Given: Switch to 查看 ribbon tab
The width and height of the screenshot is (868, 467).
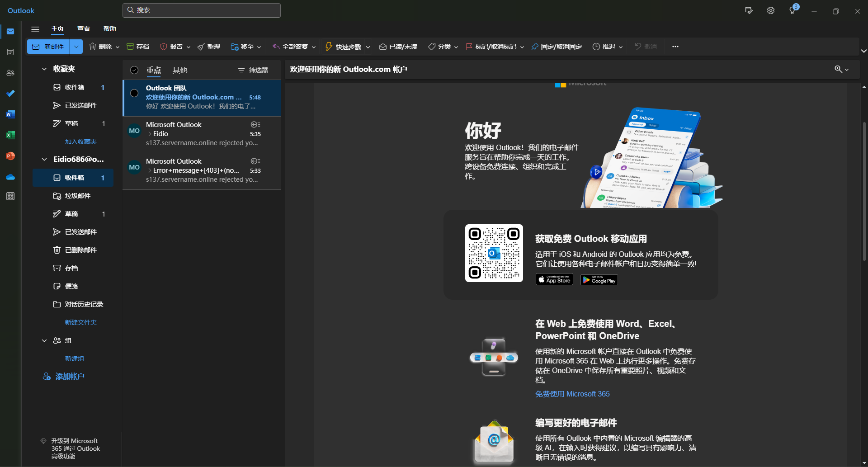Looking at the screenshot, I should [84, 28].
